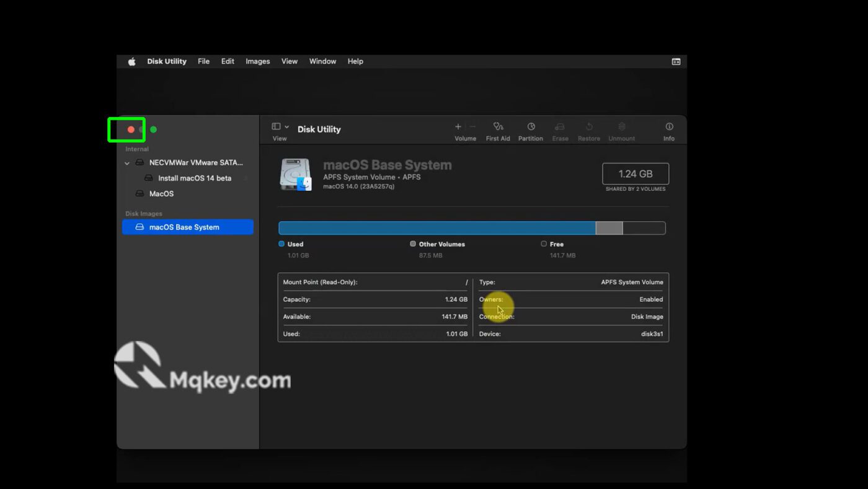Viewport: 868px width, 489px height.
Task: Click the Restore toolbar icon
Action: pyautogui.click(x=589, y=126)
